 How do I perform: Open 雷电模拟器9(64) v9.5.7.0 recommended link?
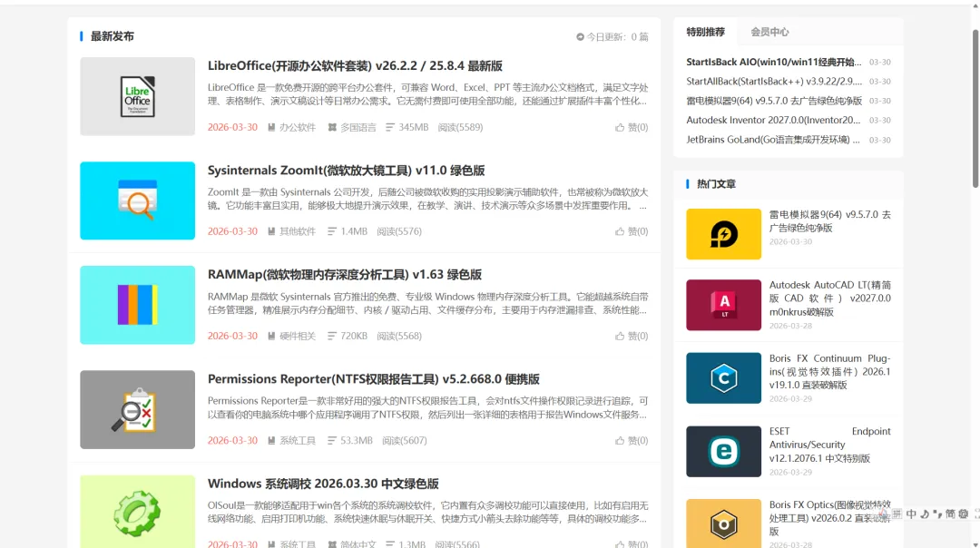tap(774, 101)
